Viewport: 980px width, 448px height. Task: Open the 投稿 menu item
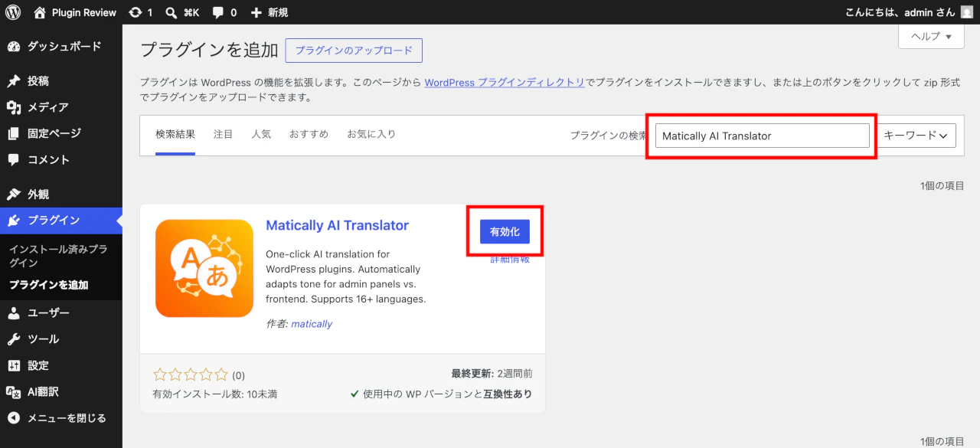(61, 81)
